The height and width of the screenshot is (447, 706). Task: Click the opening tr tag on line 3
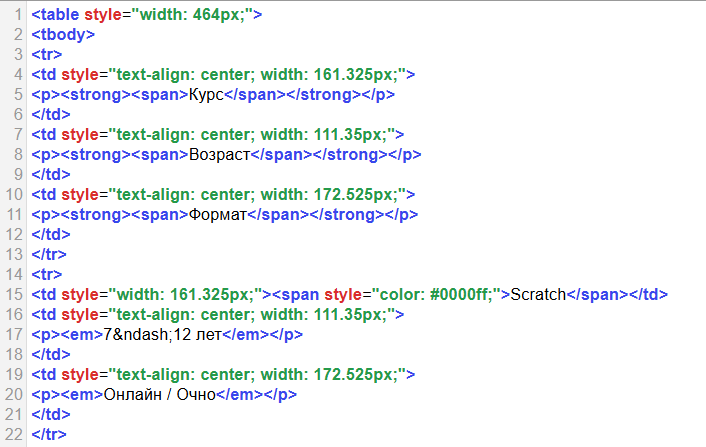(x=46, y=55)
